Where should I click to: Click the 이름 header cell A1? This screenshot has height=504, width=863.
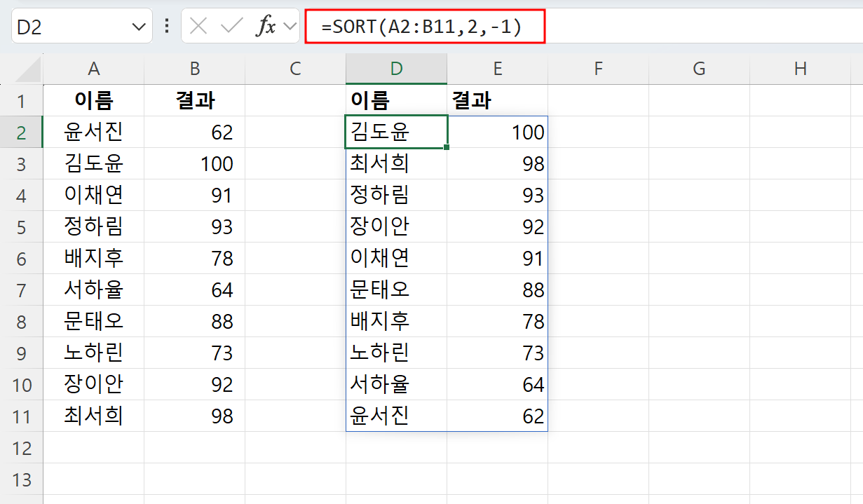pyautogui.click(x=94, y=100)
